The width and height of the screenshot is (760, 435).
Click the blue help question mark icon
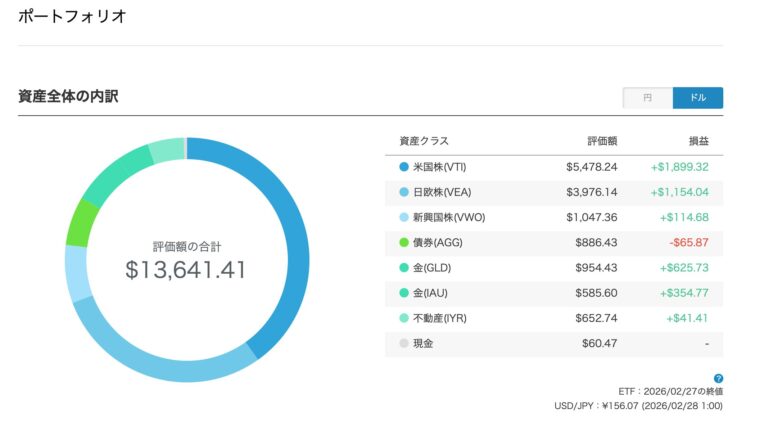tap(718, 379)
